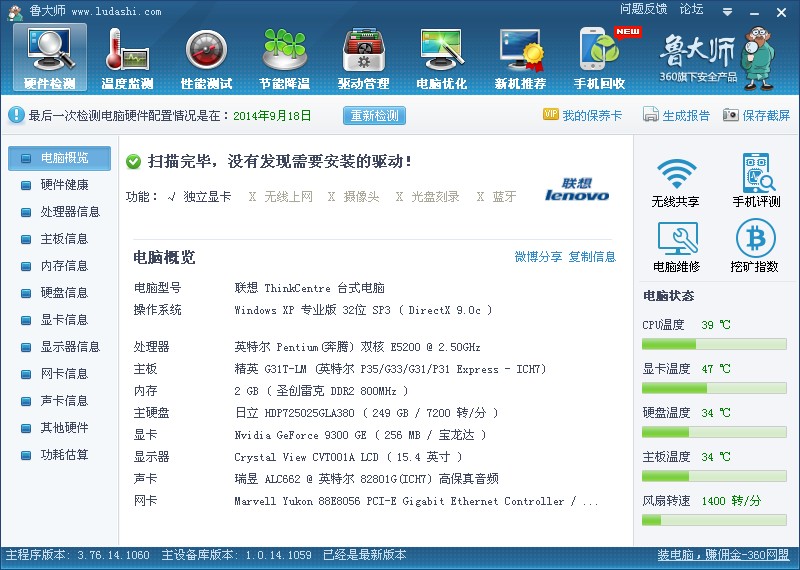
Task: Open 新机推荐 new PC recommendations
Action: 520,59
